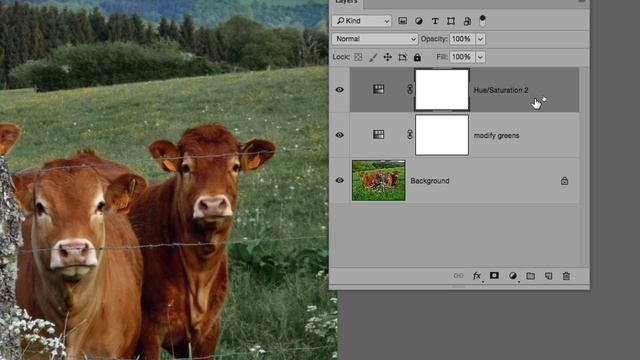Create a new group folder icon
Screen dimensions: 640x360
531,276
